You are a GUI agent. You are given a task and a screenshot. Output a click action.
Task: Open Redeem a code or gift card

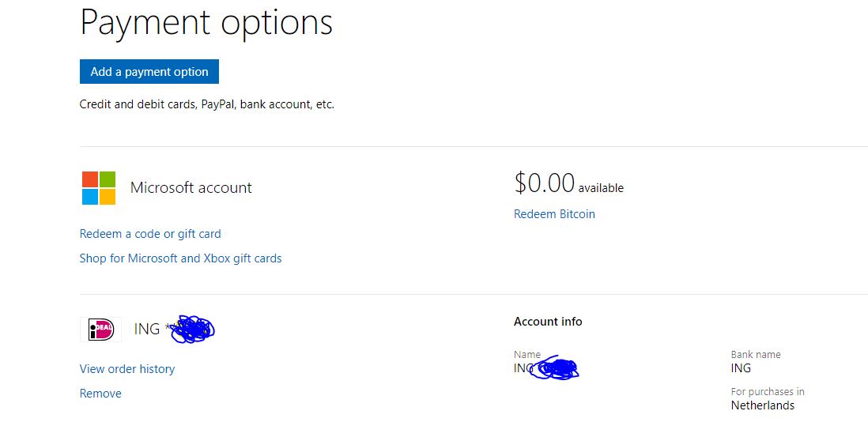click(150, 234)
